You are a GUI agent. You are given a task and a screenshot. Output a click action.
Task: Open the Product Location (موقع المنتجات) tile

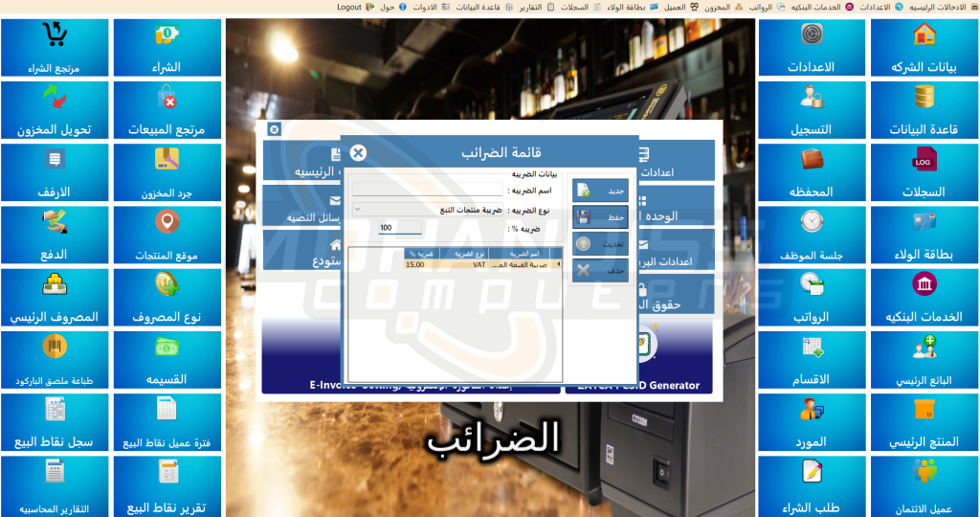[x=167, y=233]
